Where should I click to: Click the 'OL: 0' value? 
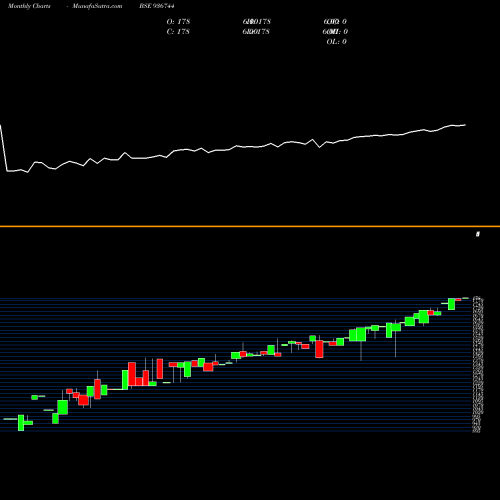(336, 42)
